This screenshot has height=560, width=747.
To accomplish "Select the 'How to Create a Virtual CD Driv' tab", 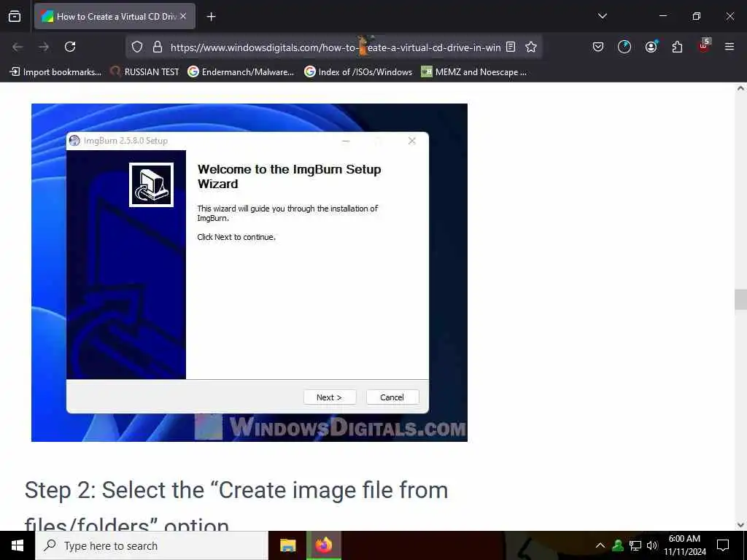I will (x=115, y=16).
